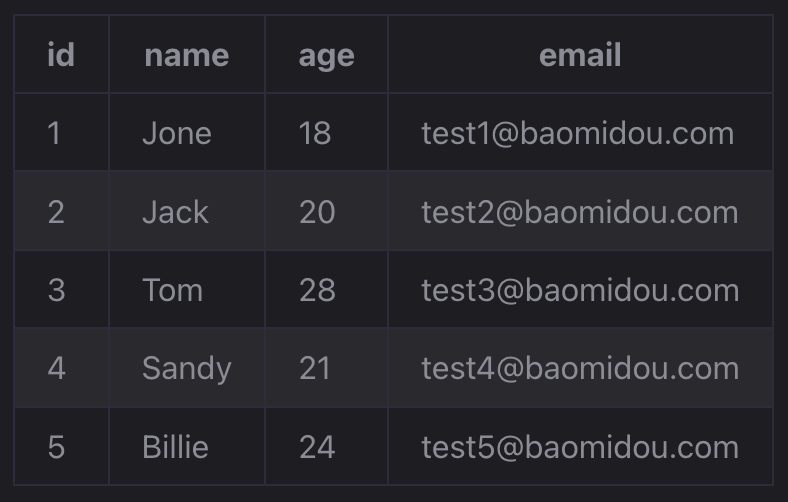The width and height of the screenshot is (788, 502).
Task: Click the age column header
Action: 327,54
